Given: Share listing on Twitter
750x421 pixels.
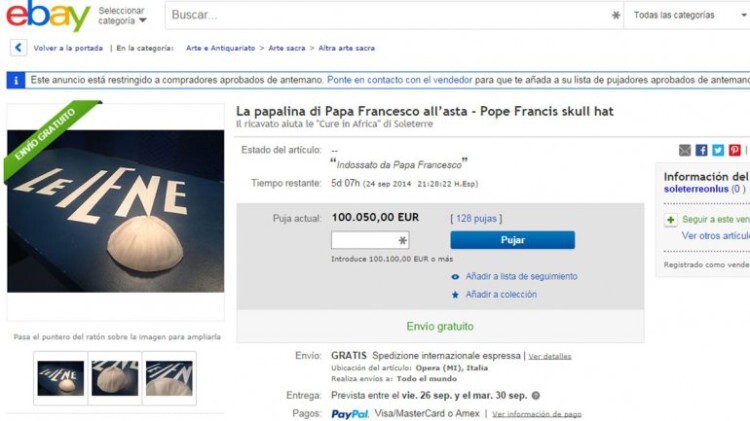Looking at the screenshot, I should (718, 150).
